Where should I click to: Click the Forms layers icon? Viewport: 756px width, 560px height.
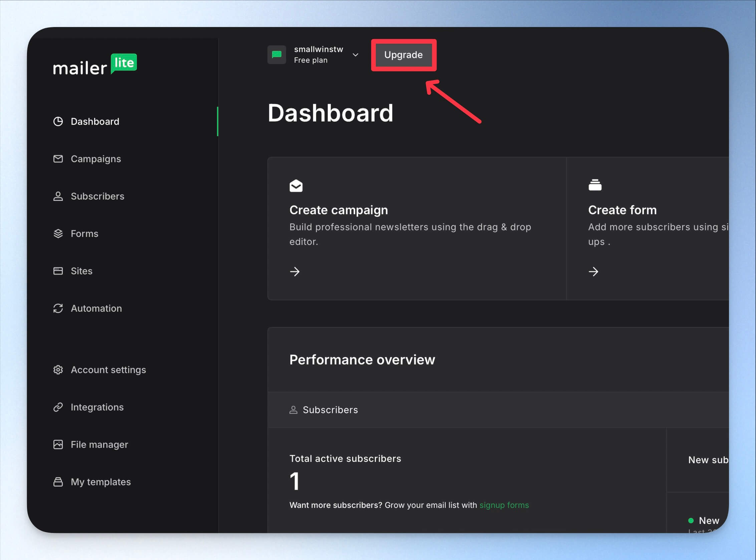(x=58, y=234)
